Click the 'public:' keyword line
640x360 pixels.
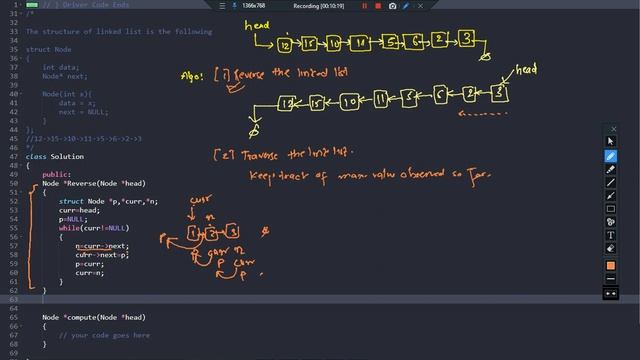click(57, 174)
